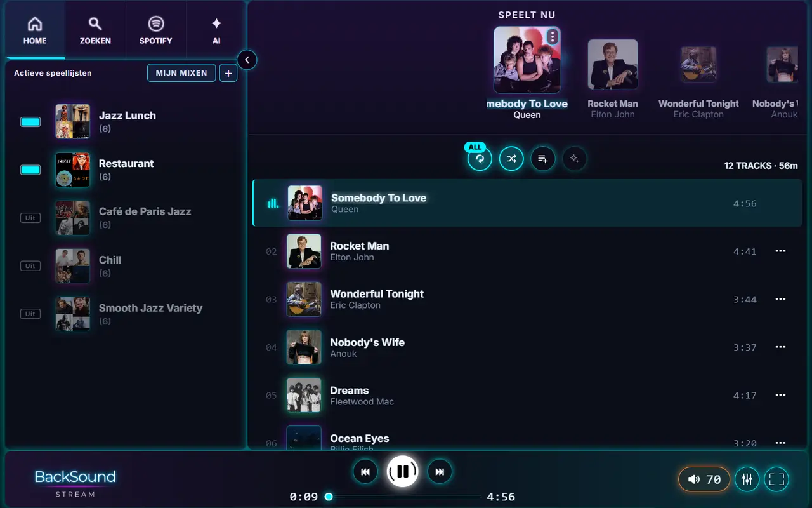Image resolution: width=812 pixels, height=508 pixels.
Task: Click add-to-queue playlist icon
Action: 543,159
